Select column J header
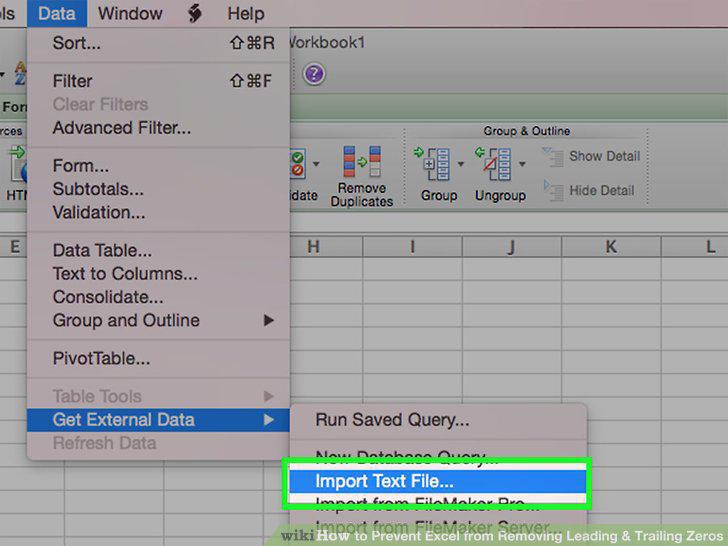This screenshot has height=546, width=728. point(512,247)
